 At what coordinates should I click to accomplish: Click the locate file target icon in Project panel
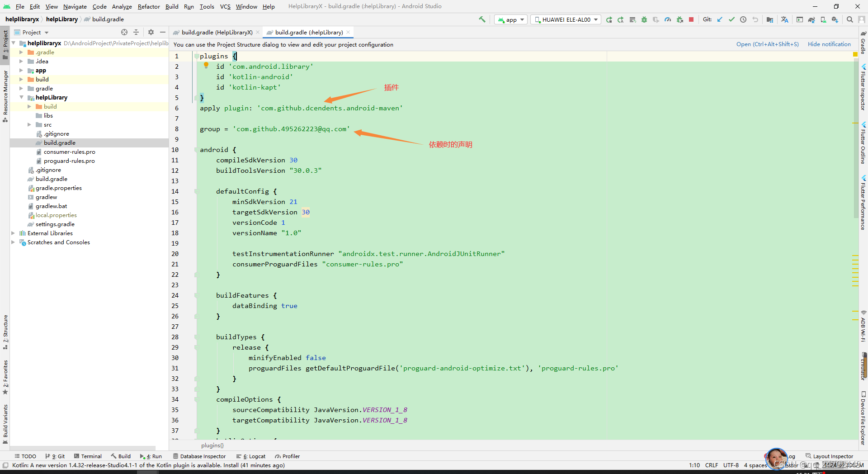coord(124,32)
